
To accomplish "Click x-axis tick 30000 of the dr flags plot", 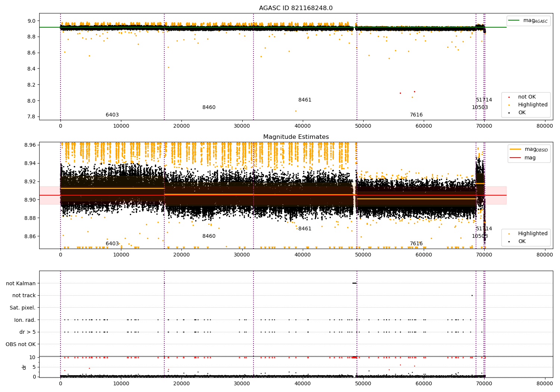I will [x=242, y=383].
